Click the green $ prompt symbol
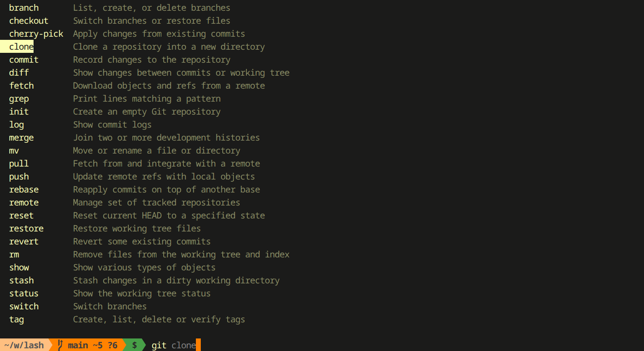This screenshot has width=644, height=351. coord(135,345)
